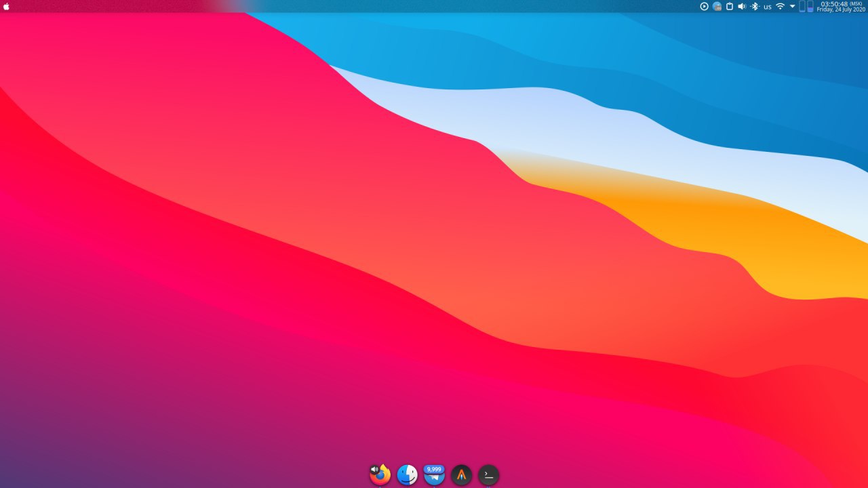Open Wi-Fi network tray icon

click(781, 6)
